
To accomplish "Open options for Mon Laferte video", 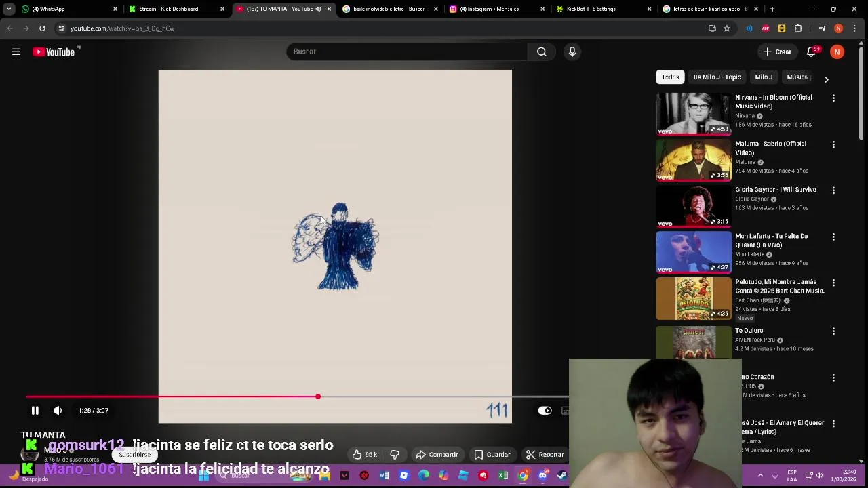I will coord(833,237).
